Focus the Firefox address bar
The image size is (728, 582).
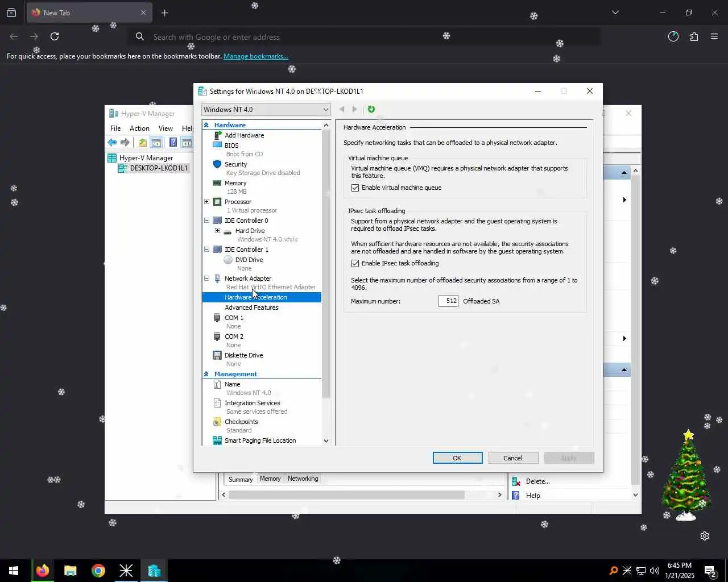tap(364, 37)
